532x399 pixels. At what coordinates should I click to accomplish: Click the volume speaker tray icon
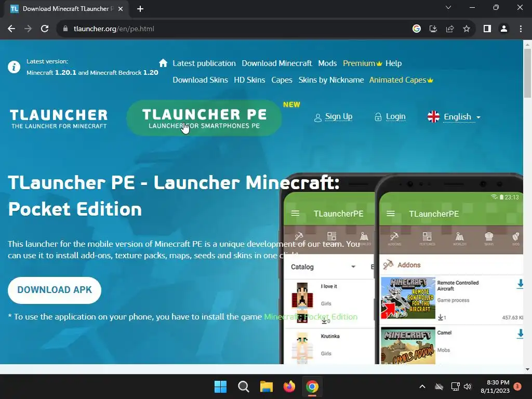pos(468,387)
